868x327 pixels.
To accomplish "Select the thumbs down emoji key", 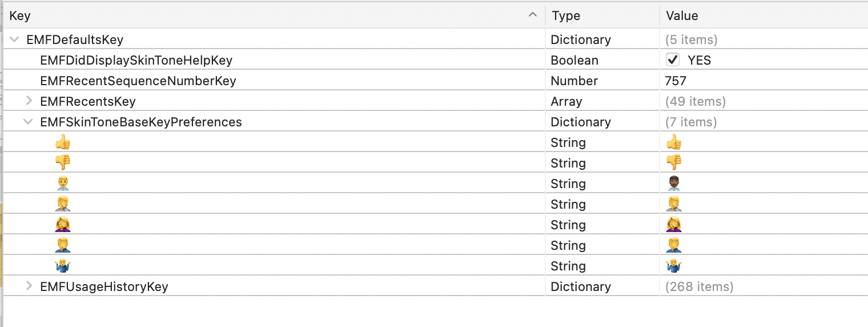I will [63, 163].
